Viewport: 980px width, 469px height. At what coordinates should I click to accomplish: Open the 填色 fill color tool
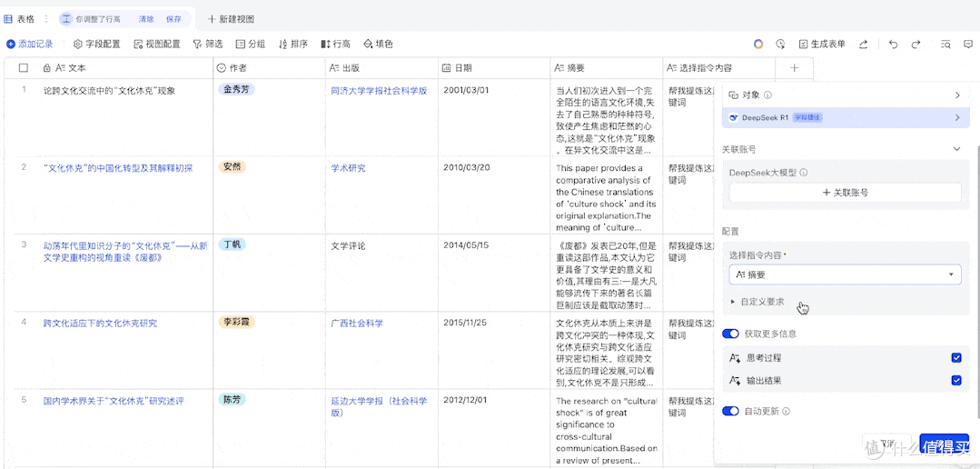[378, 44]
